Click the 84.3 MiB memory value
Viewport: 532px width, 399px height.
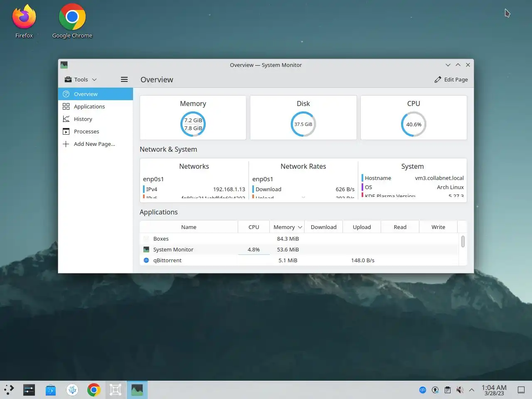[x=288, y=239]
